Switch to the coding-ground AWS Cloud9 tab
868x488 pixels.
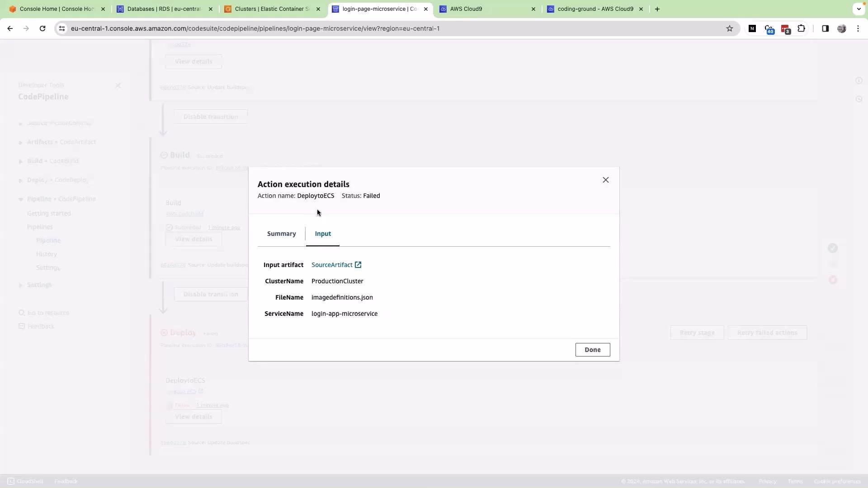tap(595, 9)
